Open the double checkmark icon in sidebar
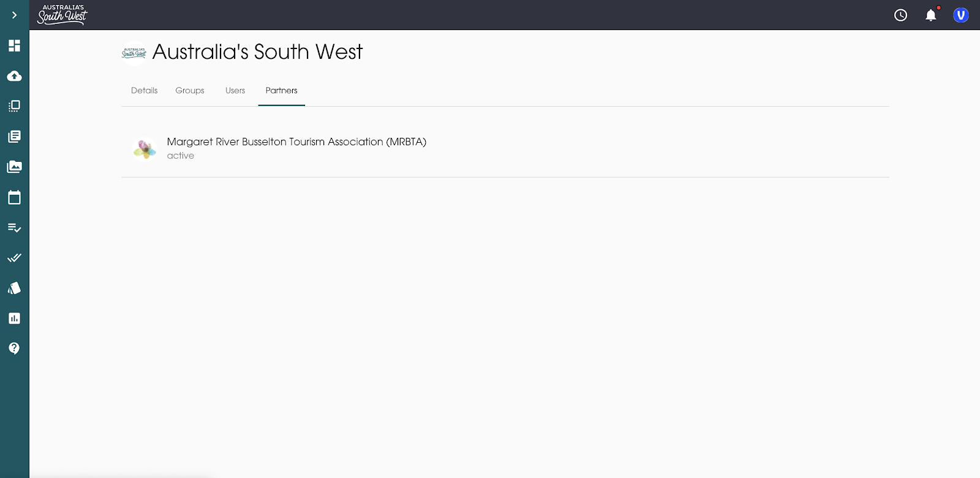The height and width of the screenshot is (478, 980). pyautogui.click(x=14, y=258)
